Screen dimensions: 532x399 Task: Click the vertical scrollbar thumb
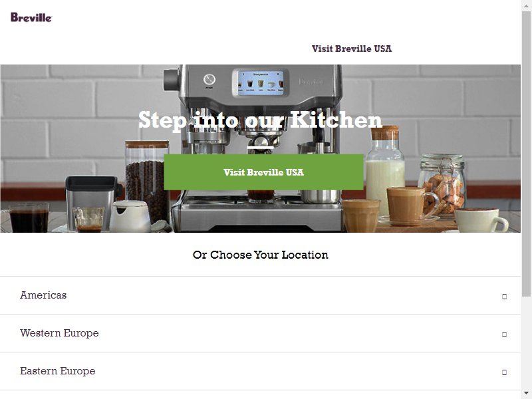pyautogui.click(x=526, y=154)
